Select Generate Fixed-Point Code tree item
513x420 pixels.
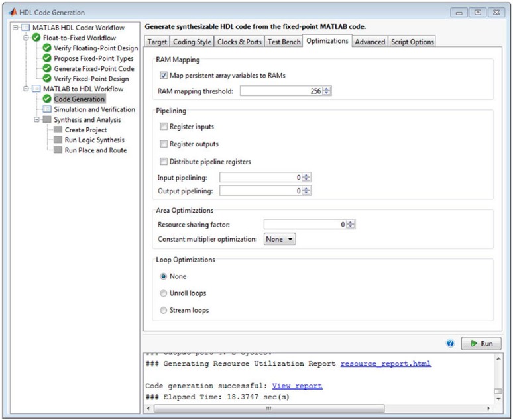click(94, 68)
